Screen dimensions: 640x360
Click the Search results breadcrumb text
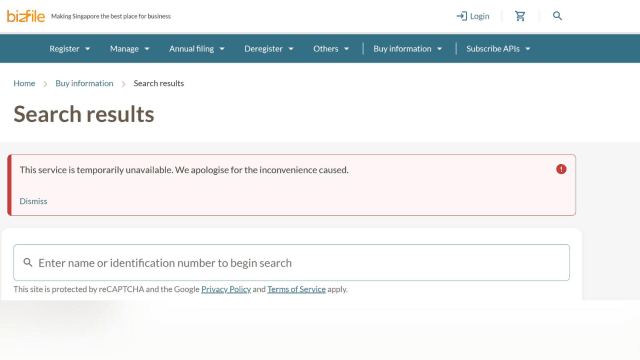[159, 83]
